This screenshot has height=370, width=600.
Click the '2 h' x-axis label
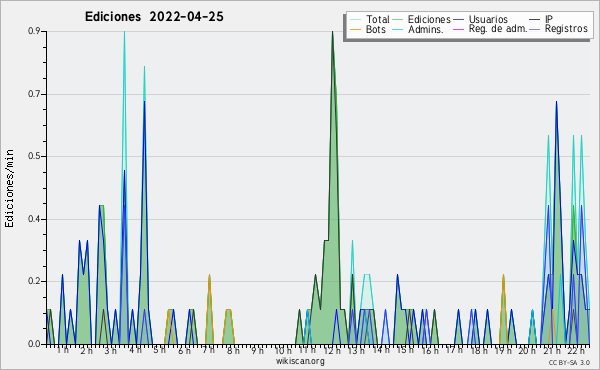[x=86, y=350]
